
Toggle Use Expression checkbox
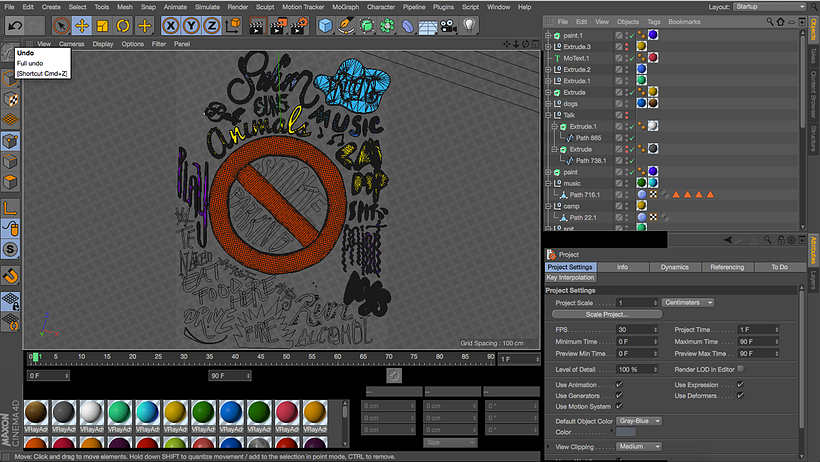click(x=741, y=385)
